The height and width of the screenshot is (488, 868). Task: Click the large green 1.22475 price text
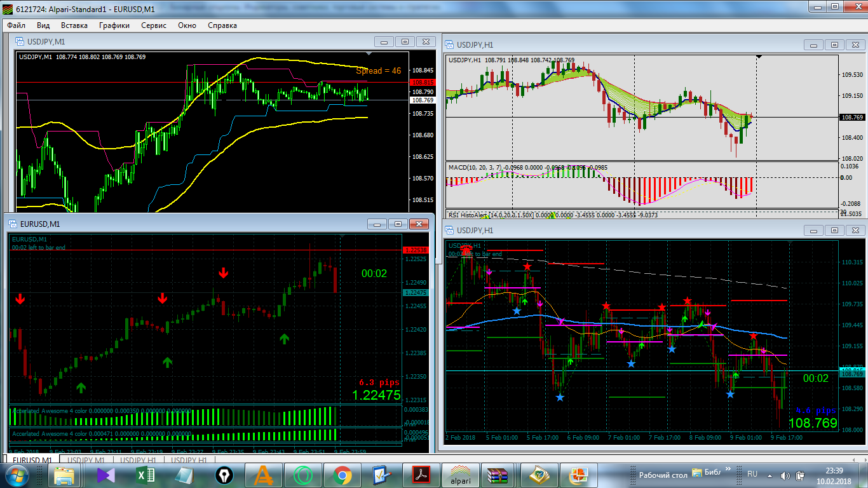click(377, 395)
